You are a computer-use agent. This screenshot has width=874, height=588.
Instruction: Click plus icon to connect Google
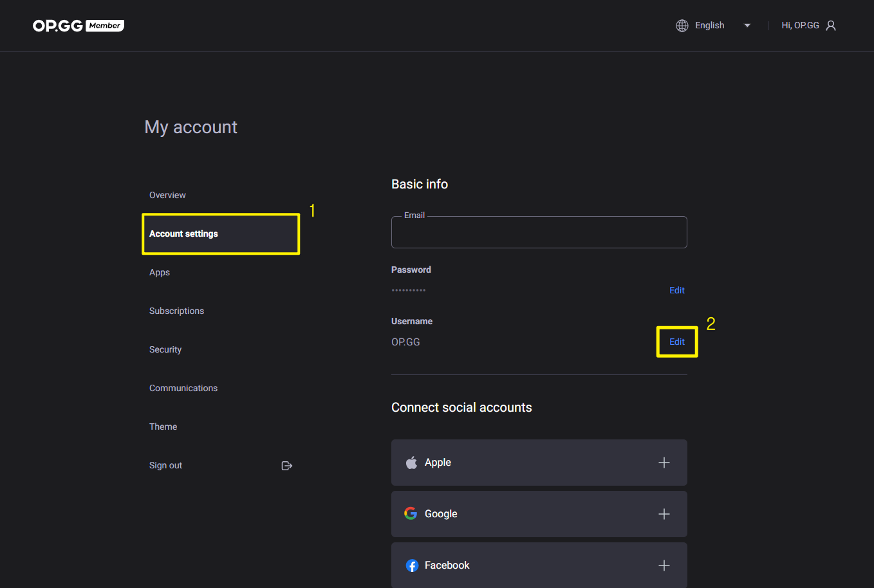[664, 514]
